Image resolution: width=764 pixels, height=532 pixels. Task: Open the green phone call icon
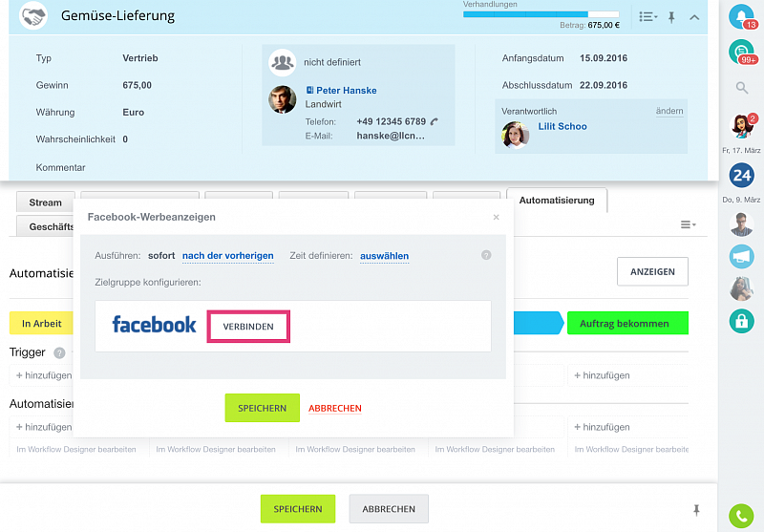click(x=741, y=516)
